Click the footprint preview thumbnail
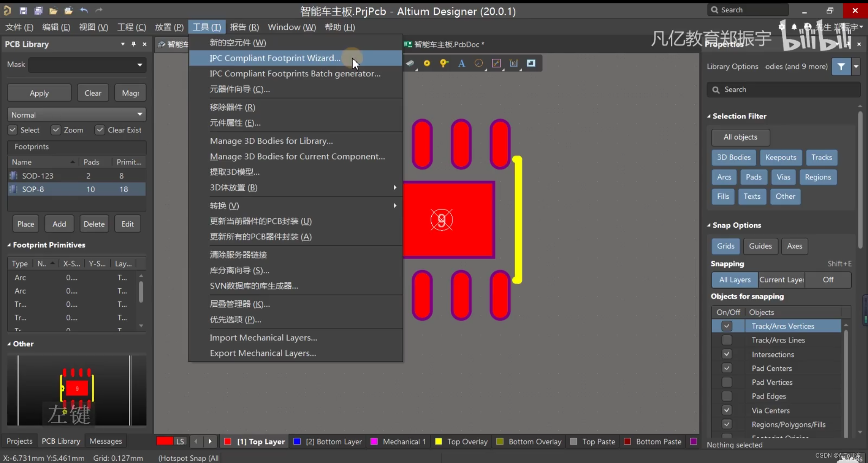 point(77,390)
